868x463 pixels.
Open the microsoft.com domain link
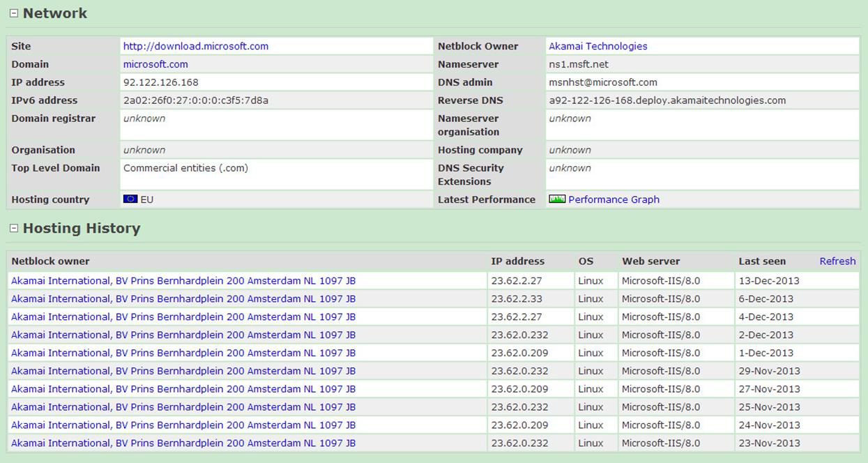tap(155, 64)
